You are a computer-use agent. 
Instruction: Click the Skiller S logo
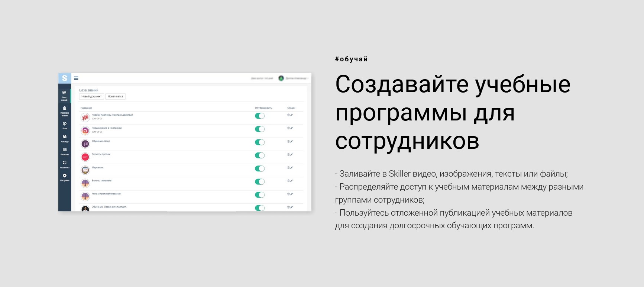click(x=65, y=78)
